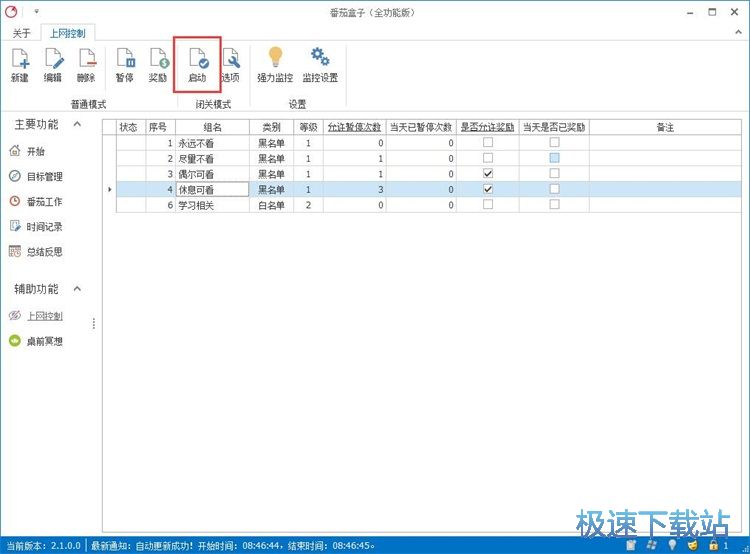Open the quick access toolbar dropdown arrow
750x554 pixels.
click(36, 11)
